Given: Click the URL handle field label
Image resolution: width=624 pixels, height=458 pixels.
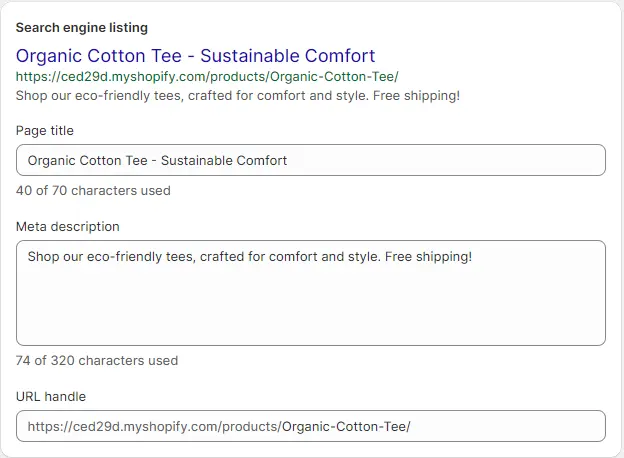Looking at the screenshot, I should click(x=51, y=396).
